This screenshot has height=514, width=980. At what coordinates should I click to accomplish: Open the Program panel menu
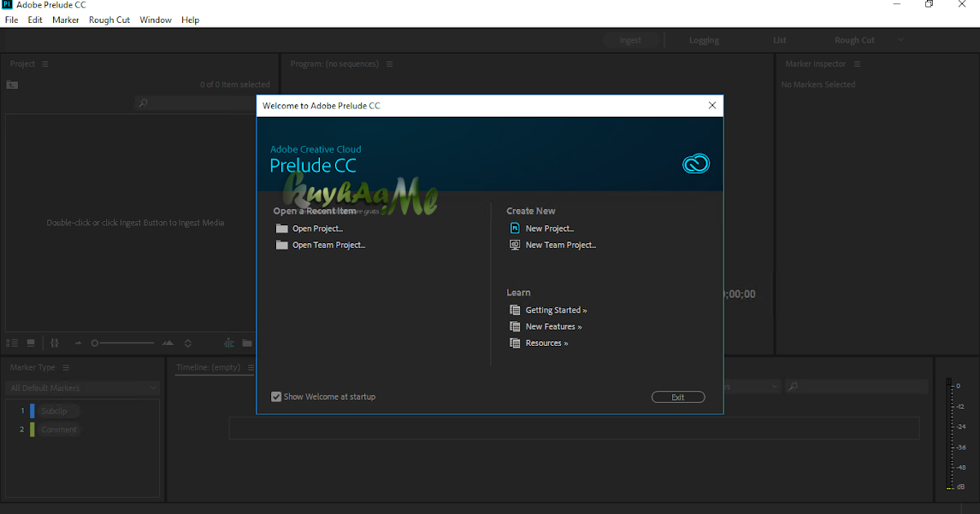[x=390, y=63]
